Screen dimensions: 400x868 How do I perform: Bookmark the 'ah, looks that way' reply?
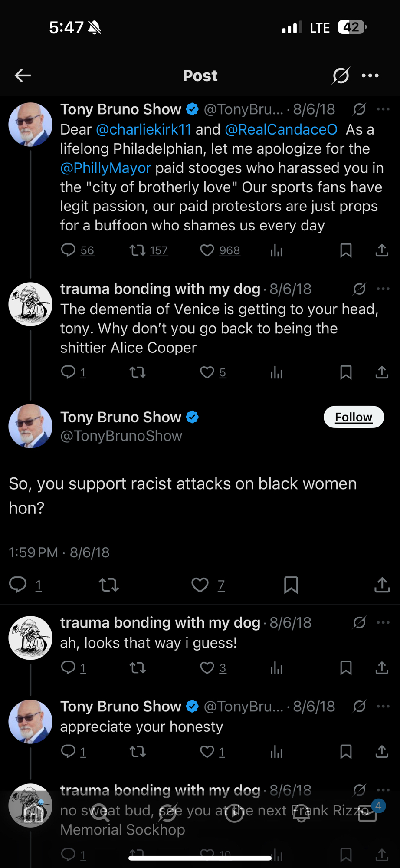pyautogui.click(x=346, y=668)
